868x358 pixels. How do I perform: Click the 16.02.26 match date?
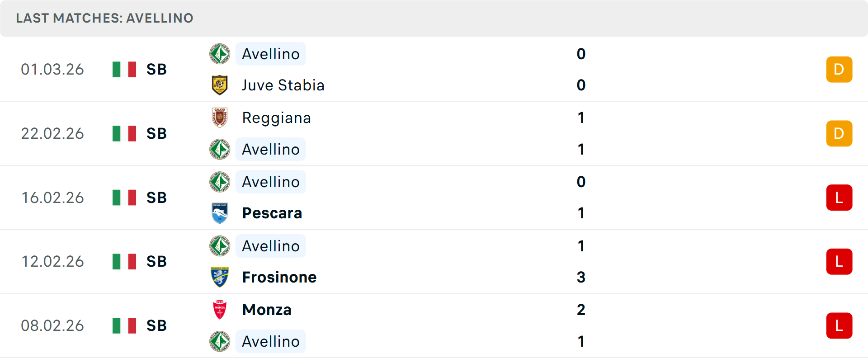pos(52,198)
